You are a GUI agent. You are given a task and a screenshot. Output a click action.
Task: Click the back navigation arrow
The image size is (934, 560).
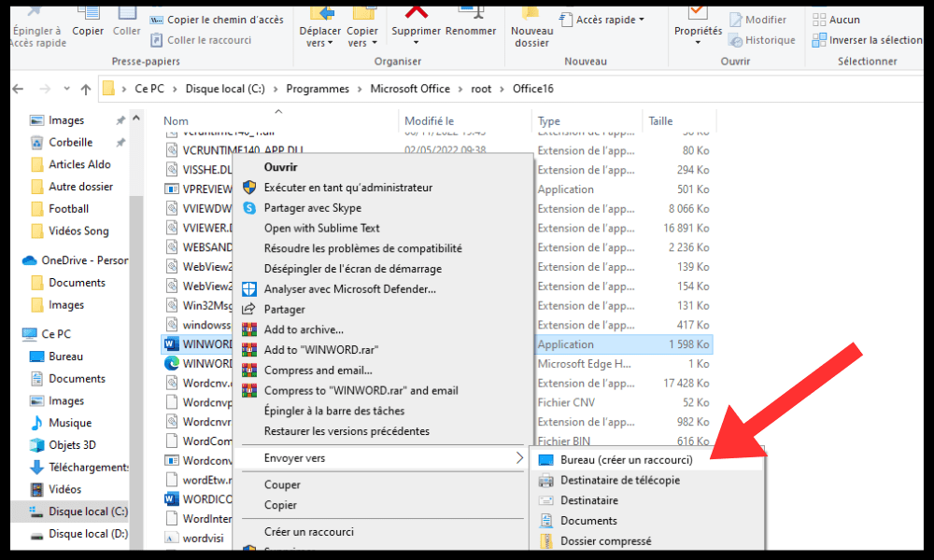click(19, 90)
